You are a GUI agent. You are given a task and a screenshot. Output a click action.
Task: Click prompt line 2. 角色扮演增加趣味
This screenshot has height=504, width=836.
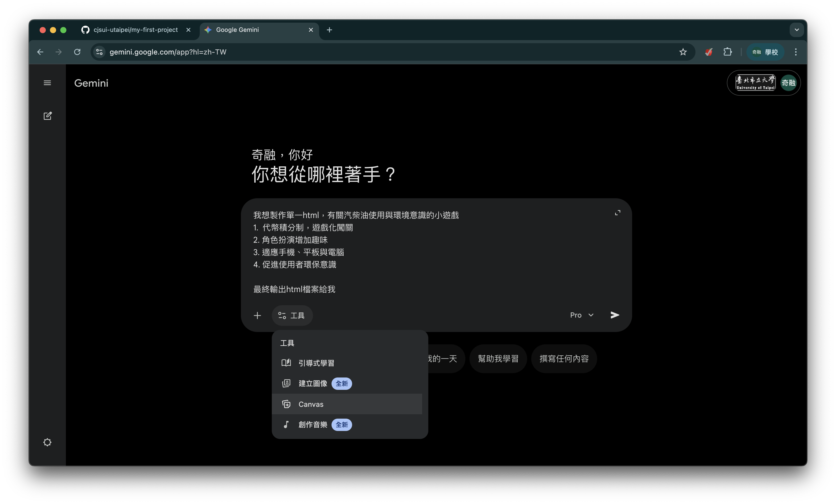pyautogui.click(x=290, y=240)
